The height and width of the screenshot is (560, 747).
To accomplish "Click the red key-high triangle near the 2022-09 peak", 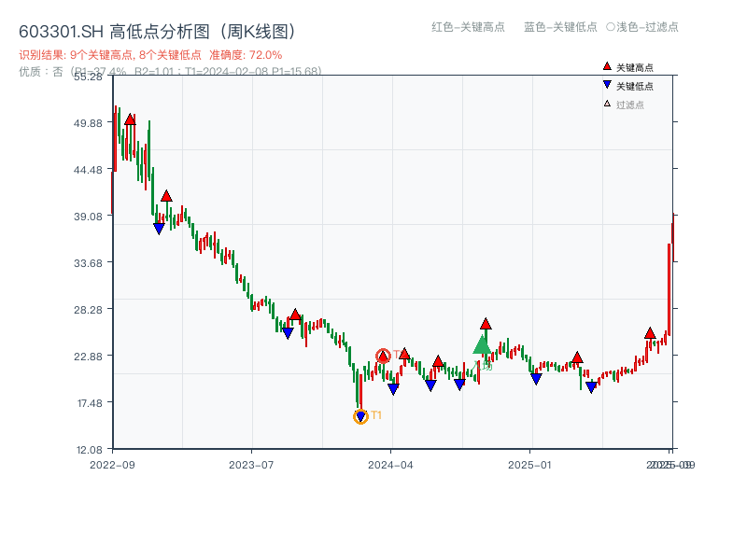I will pos(131,119).
